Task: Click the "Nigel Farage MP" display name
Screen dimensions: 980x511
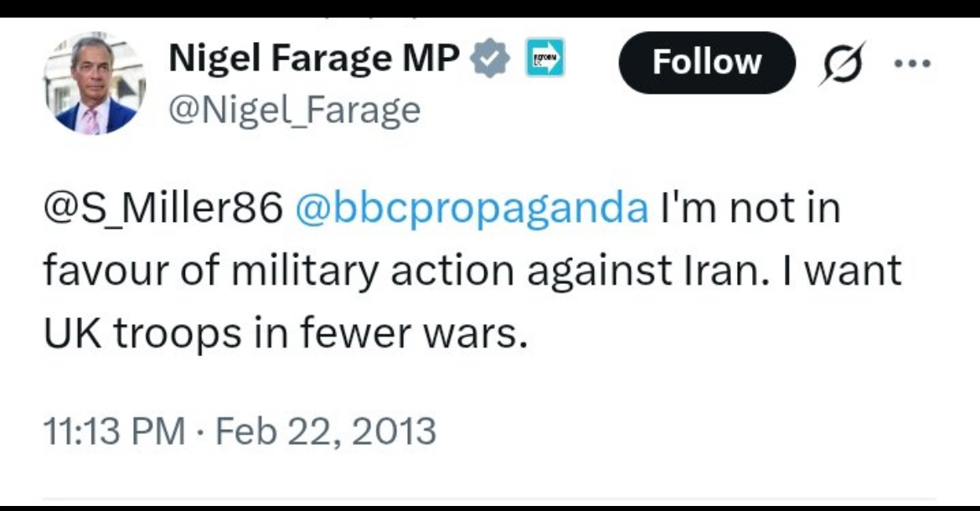Action: tap(314, 59)
